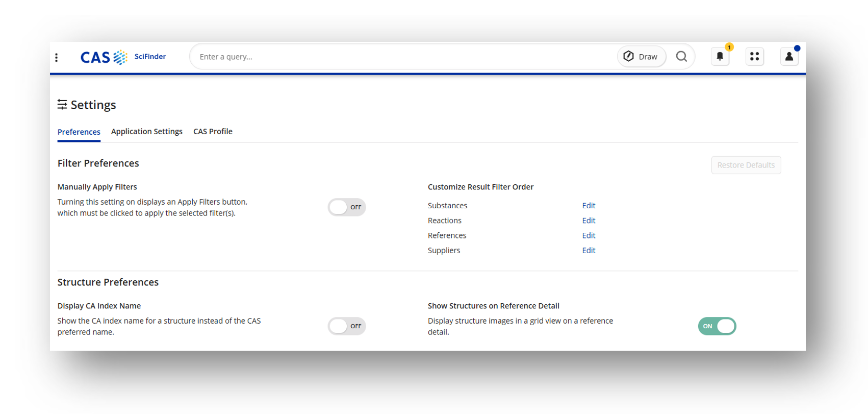Edit the References filter order
The height and width of the screenshot is (414, 868).
[589, 235]
